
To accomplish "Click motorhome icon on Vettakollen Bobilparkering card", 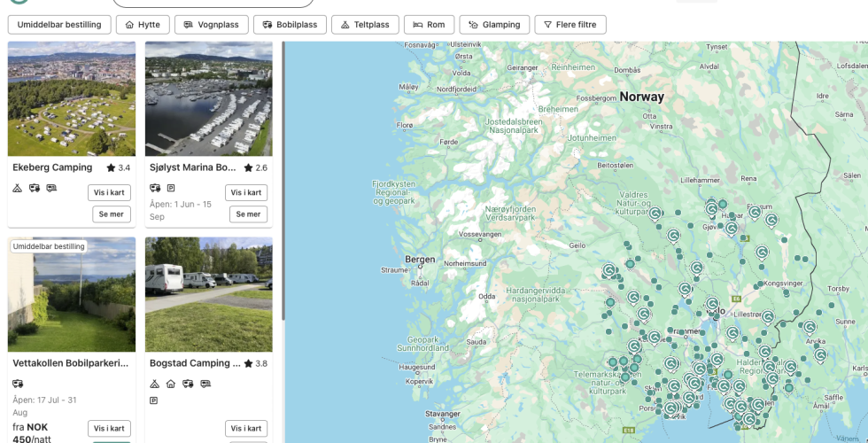I will [18, 384].
